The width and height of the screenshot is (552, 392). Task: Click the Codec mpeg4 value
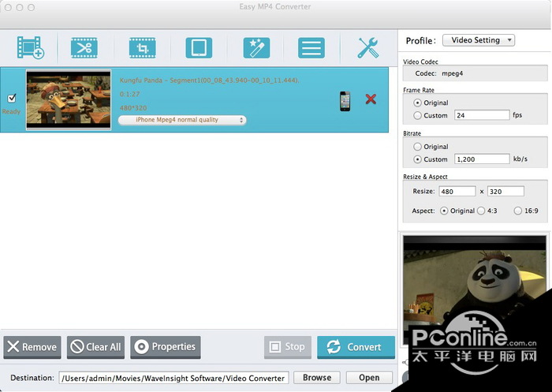point(453,73)
